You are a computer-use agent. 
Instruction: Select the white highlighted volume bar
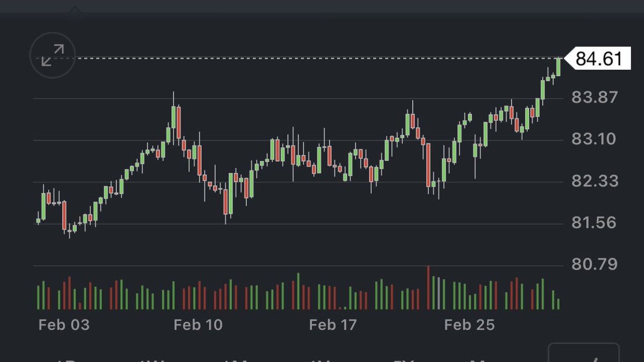pos(439,293)
